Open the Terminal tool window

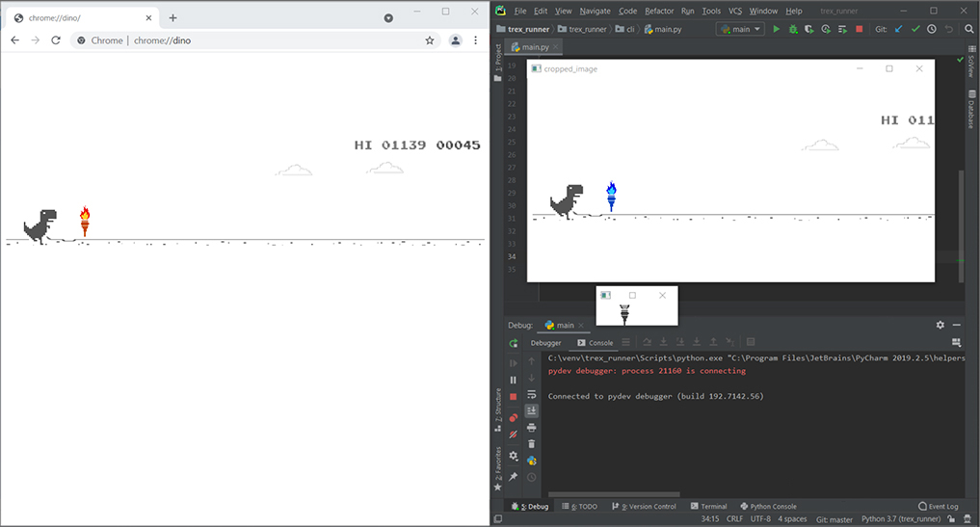point(709,507)
